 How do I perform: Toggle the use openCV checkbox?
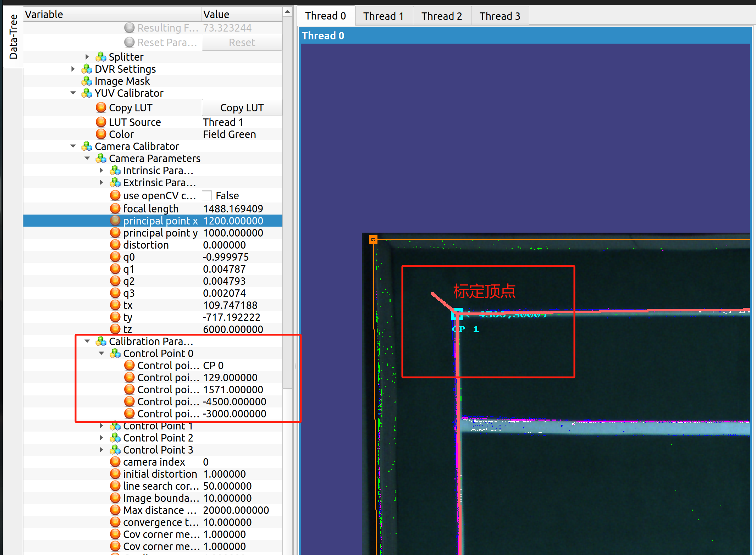(x=207, y=195)
